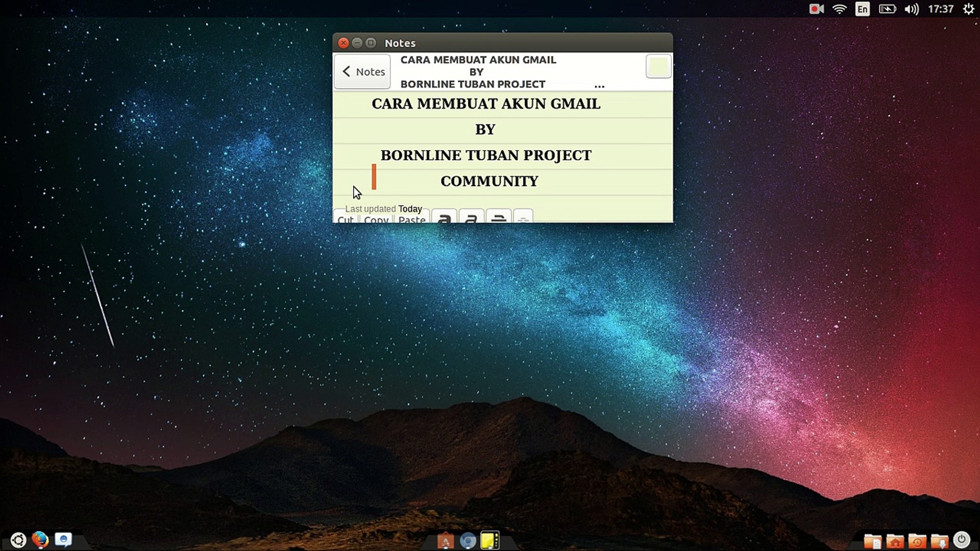
Task: Place cursor in the COMMUNITY text line
Action: tap(488, 181)
